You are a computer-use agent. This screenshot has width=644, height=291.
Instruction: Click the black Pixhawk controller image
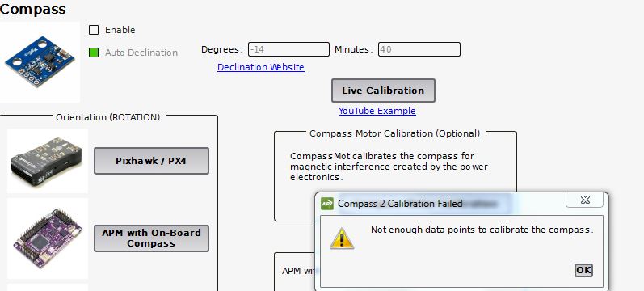[46, 162]
